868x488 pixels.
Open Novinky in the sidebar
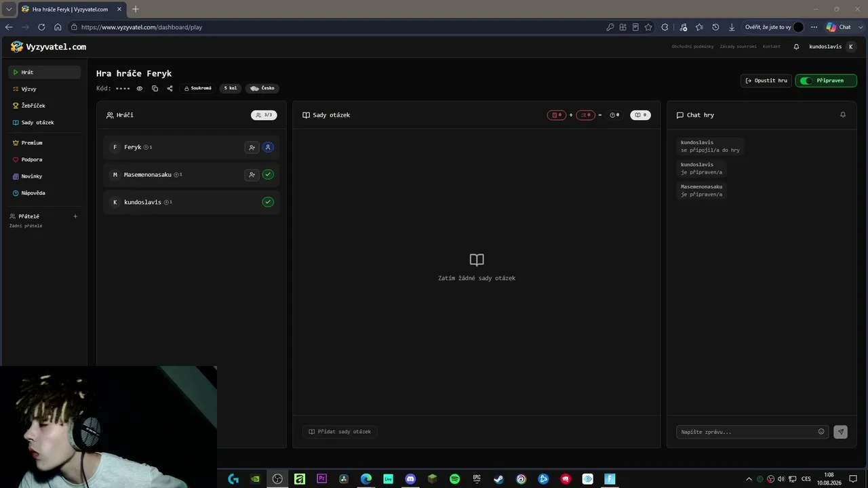click(44, 176)
